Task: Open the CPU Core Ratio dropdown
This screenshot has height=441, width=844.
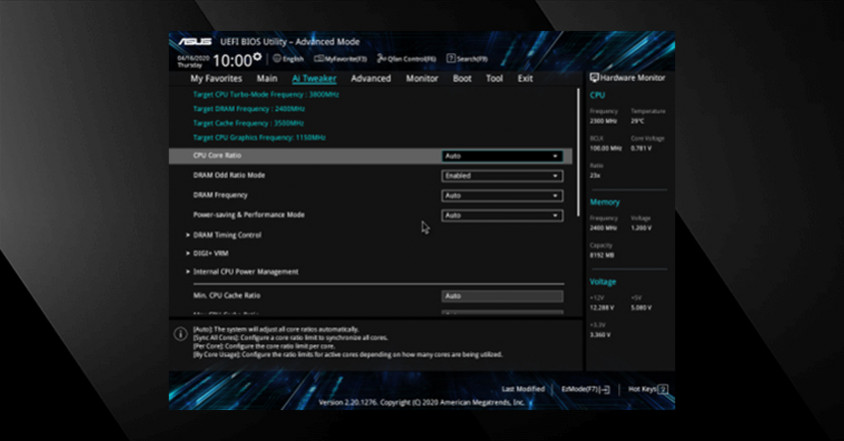Action: click(502, 156)
